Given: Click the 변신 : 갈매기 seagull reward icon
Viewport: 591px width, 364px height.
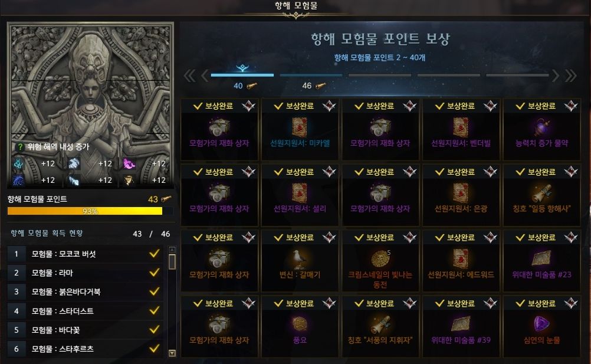Looking at the screenshot, I should click(x=300, y=259).
